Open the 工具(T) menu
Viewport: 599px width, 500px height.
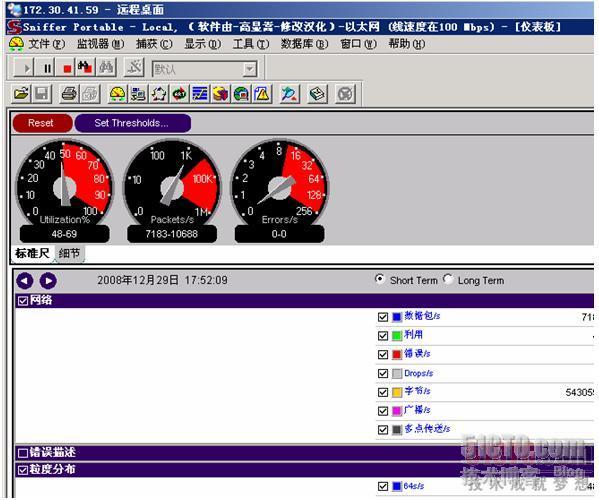251,44
